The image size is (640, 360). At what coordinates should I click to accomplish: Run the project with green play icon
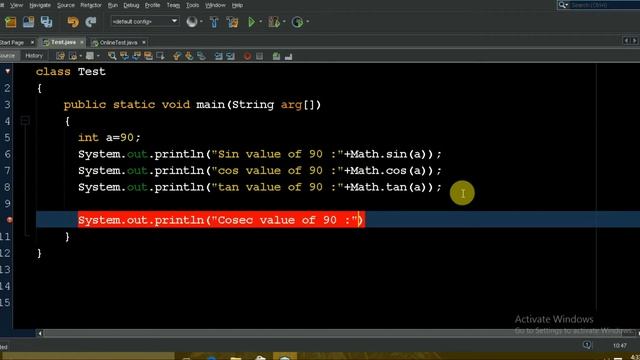pyautogui.click(x=251, y=22)
